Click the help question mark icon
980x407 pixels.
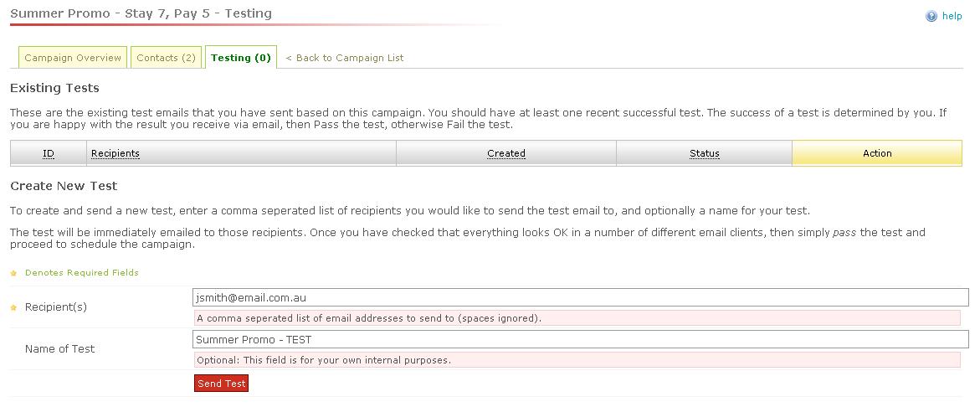coord(931,16)
